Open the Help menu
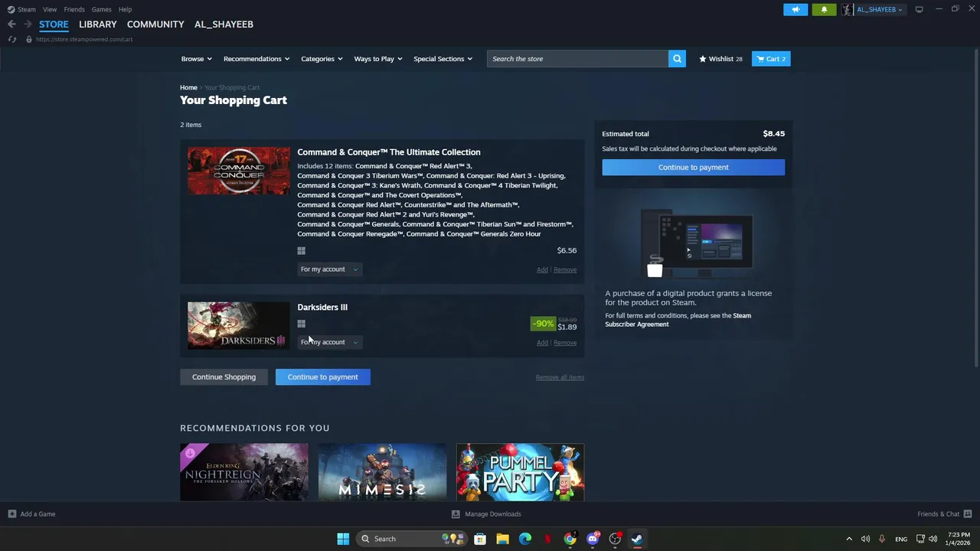 coord(125,9)
